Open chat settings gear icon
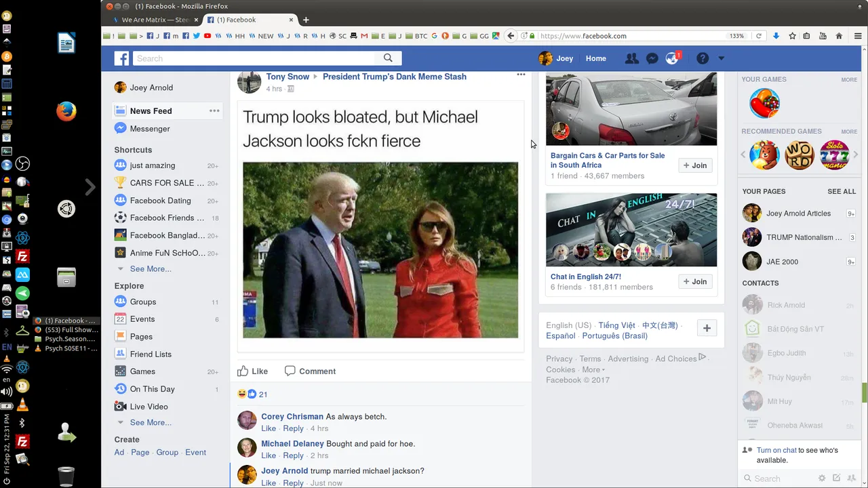The height and width of the screenshot is (488, 868). [x=822, y=478]
